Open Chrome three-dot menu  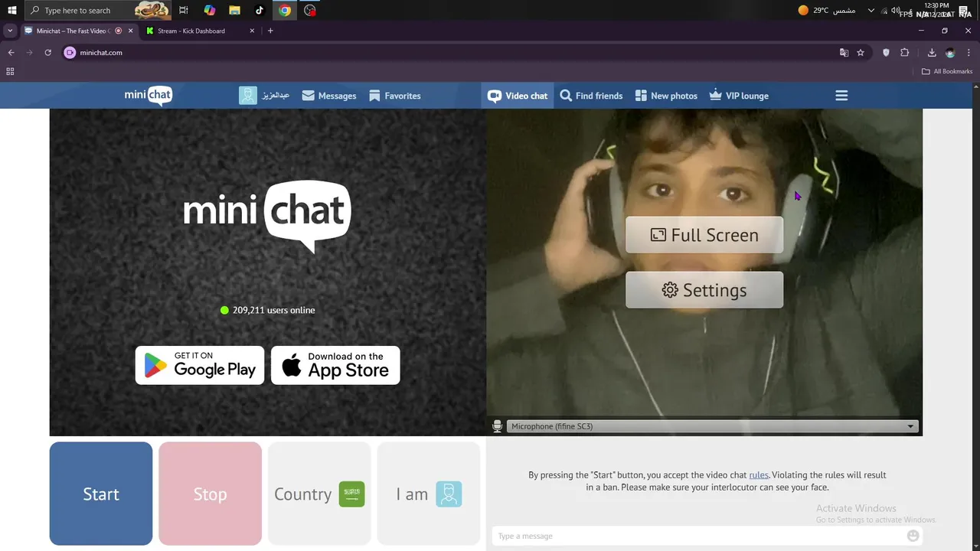point(969,53)
